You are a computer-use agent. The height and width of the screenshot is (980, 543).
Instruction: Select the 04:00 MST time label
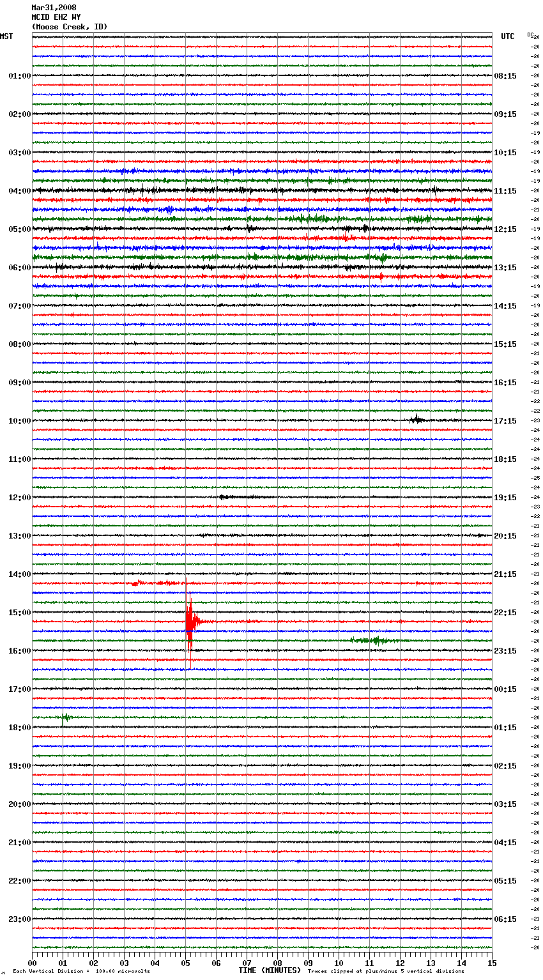point(20,191)
